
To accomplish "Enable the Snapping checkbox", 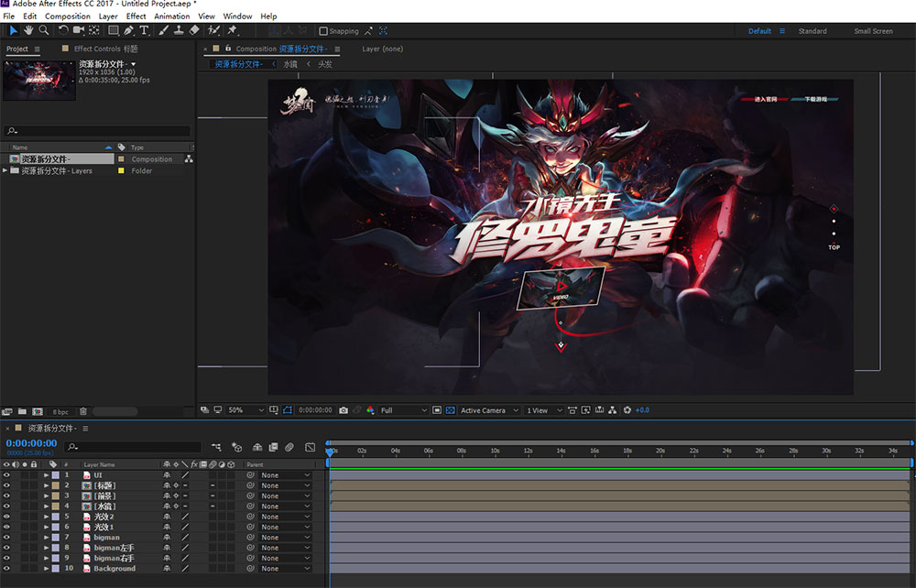I will pos(323,31).
